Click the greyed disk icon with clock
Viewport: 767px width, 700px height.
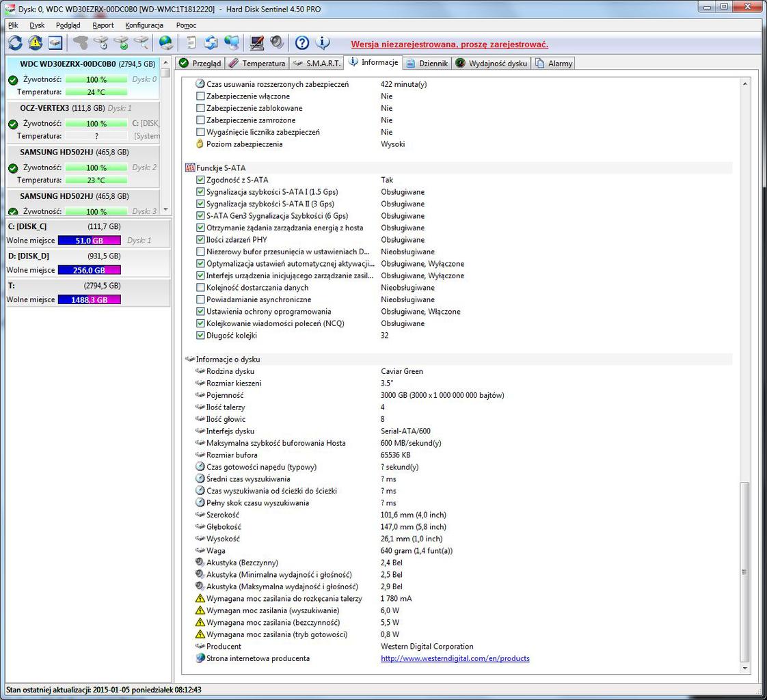pos(100,43)
